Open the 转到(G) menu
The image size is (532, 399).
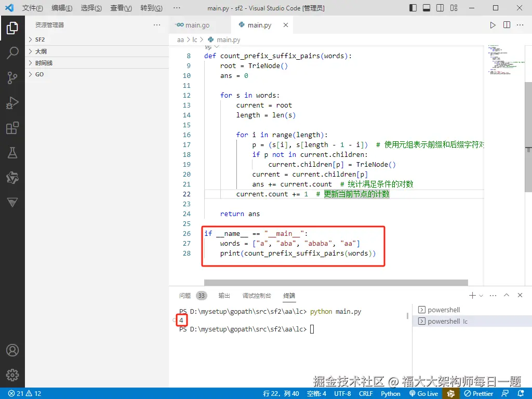coord(151,8)
